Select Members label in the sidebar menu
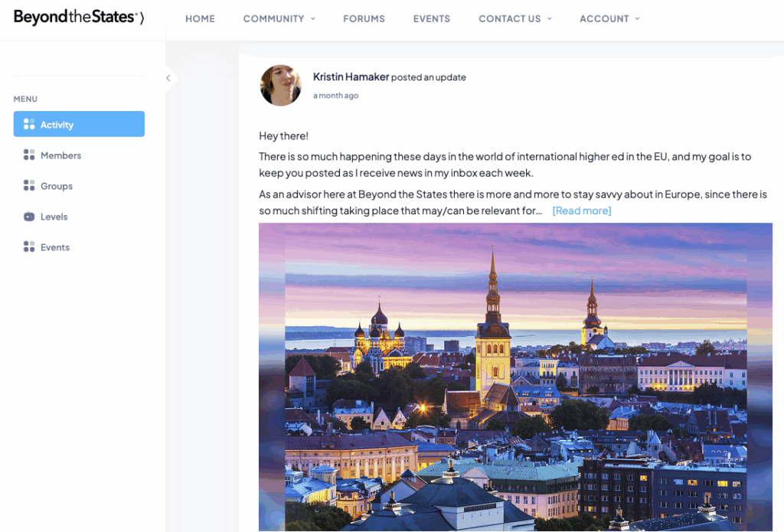 [60, 155]
